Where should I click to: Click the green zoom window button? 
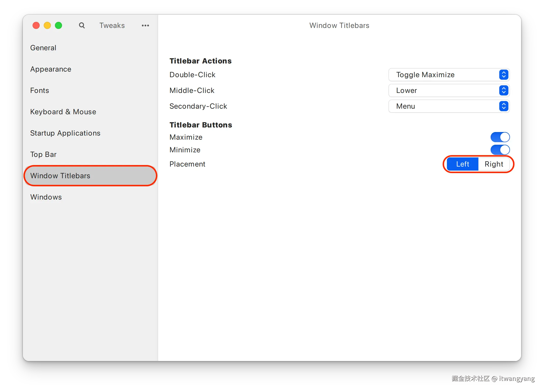(x=58, y=25)
